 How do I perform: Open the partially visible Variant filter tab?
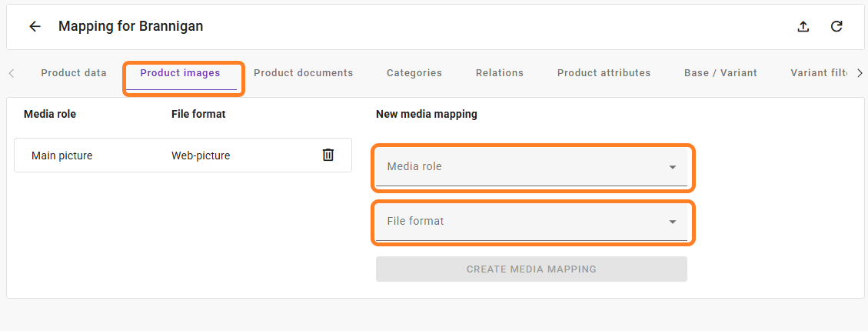[x=819, y=73]
